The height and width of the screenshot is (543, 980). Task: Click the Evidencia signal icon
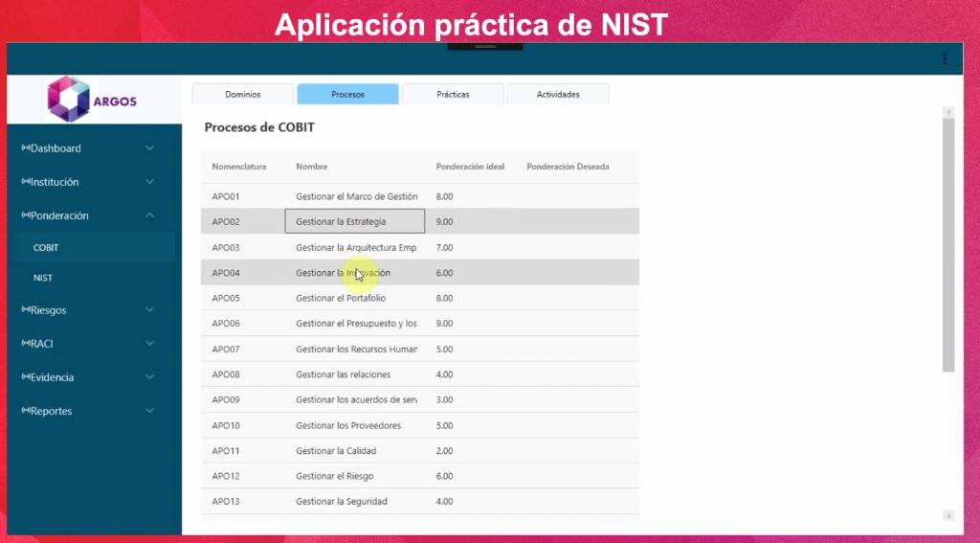(x=26, y=377)
